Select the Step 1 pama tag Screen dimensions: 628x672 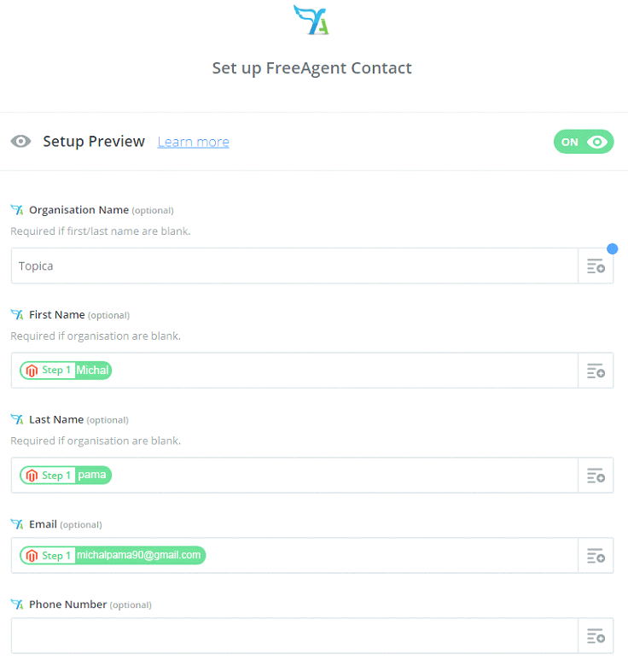(x=67, y=476)
